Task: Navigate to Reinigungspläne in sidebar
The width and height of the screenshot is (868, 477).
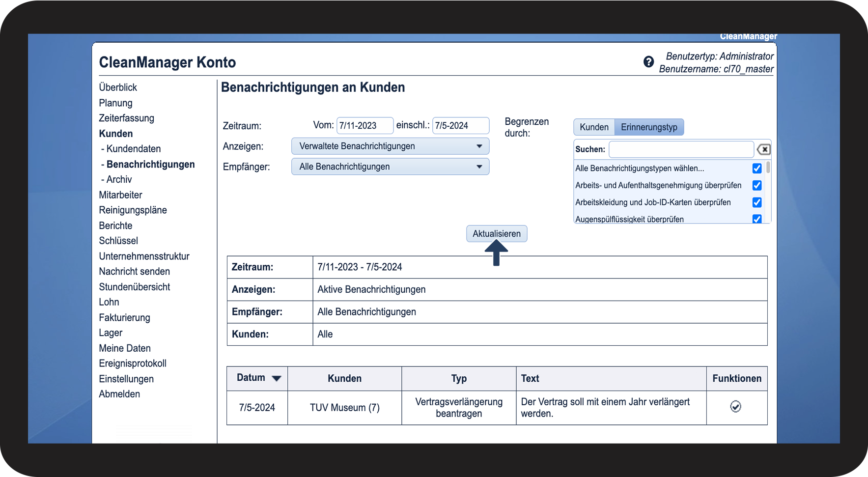Action: click(x=133, y=210)
